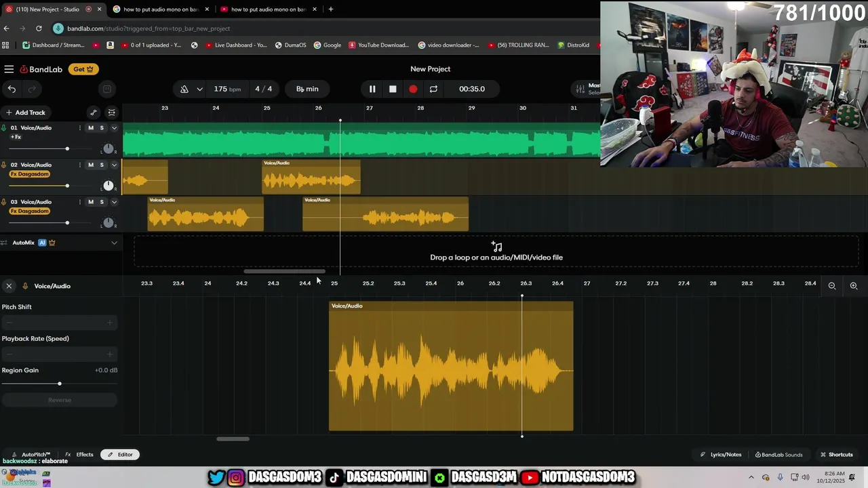Click the undo arrow button
Screen dimensions: 868x488
12,89
